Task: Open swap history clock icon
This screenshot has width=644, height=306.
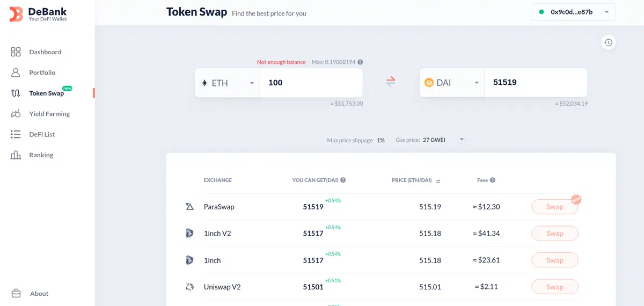Action: pyautogui.click(x=608, y=42)
